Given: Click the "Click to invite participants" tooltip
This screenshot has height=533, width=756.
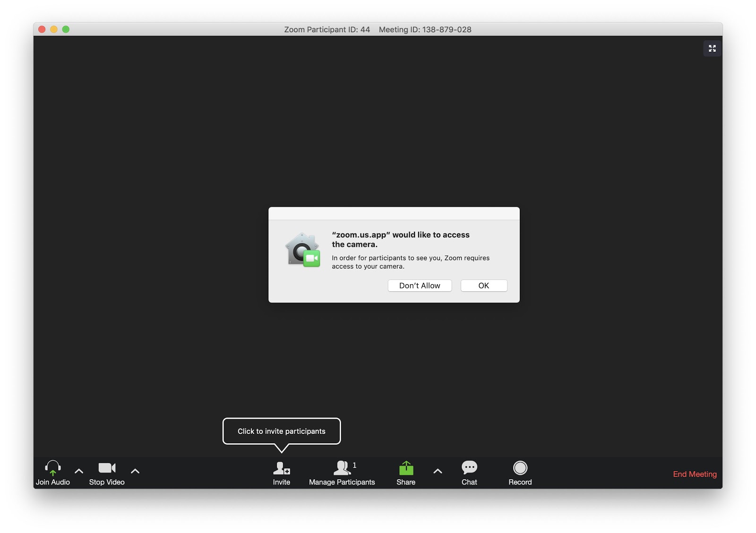Looking at the screenshot, I should click(x=282, y=431).
